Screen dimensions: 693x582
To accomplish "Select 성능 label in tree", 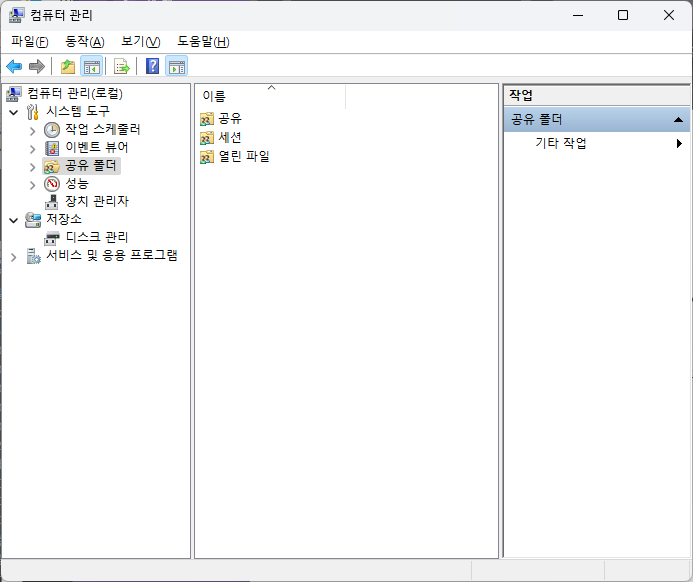I will (77, 183).
